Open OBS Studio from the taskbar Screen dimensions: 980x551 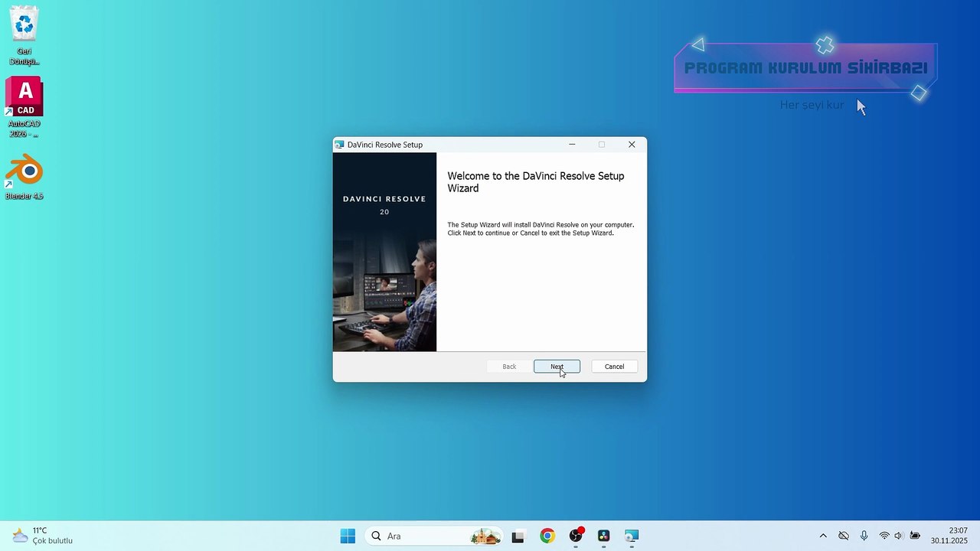click(x=576, y=536)
